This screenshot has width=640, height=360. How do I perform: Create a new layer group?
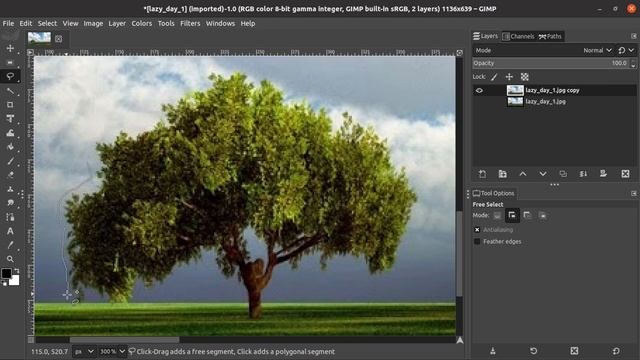502,174
